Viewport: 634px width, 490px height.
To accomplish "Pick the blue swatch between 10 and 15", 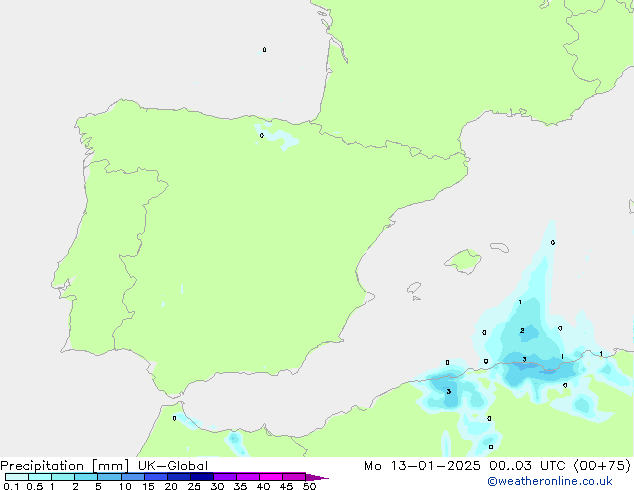I will click(x=132, y=477).
